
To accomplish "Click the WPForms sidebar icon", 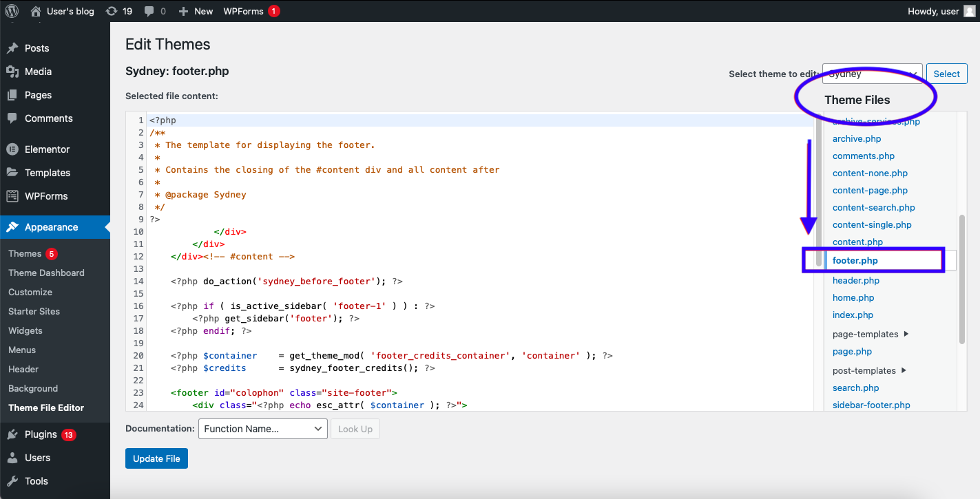I will pyautogui.click(x=12, y=196).
